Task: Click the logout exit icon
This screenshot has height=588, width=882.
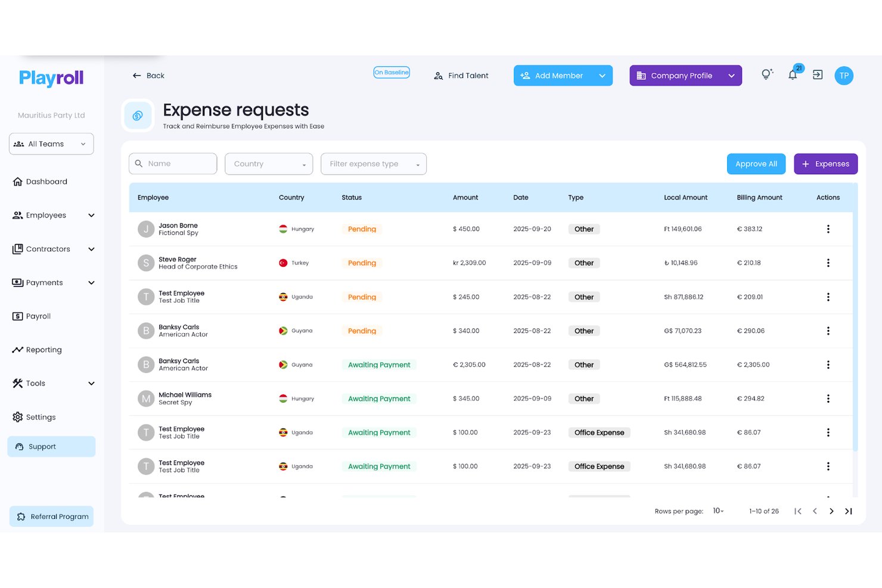Action: coord(818,75)
